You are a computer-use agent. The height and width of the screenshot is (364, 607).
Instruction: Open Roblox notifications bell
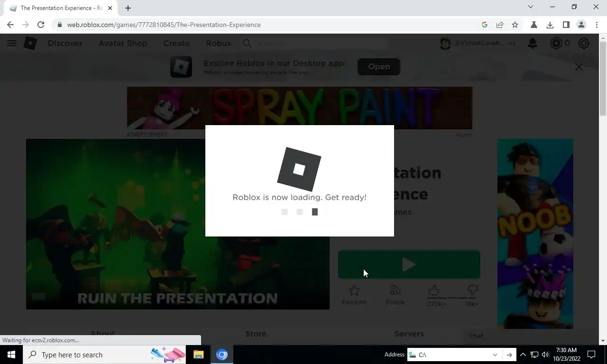tap(533, 43)
